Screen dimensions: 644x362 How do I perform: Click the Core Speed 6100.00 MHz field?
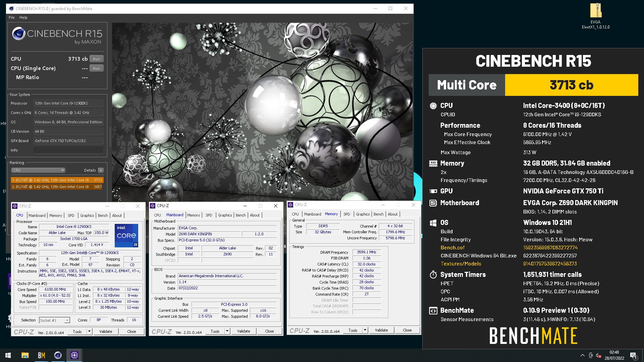55,290
